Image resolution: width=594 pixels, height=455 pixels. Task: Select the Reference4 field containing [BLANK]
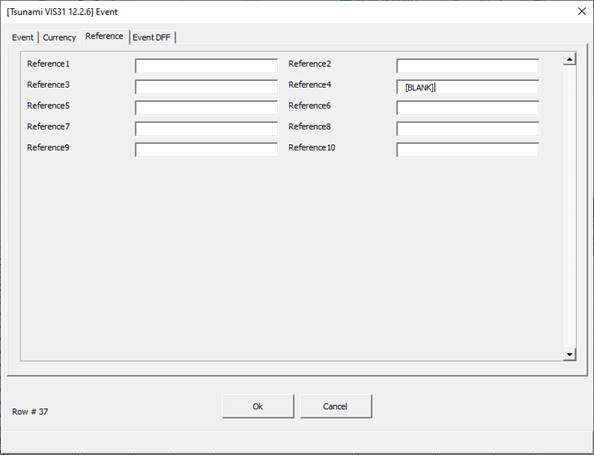click(467, 87)
